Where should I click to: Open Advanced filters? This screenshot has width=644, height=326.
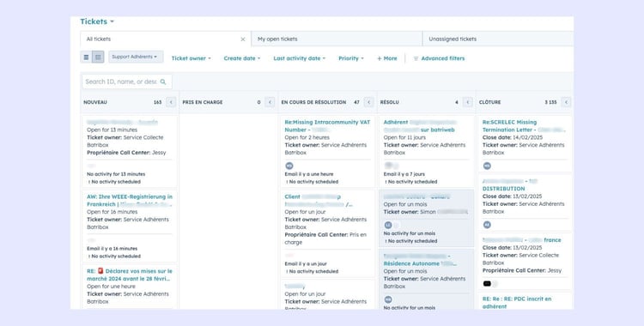click(439, 58)
